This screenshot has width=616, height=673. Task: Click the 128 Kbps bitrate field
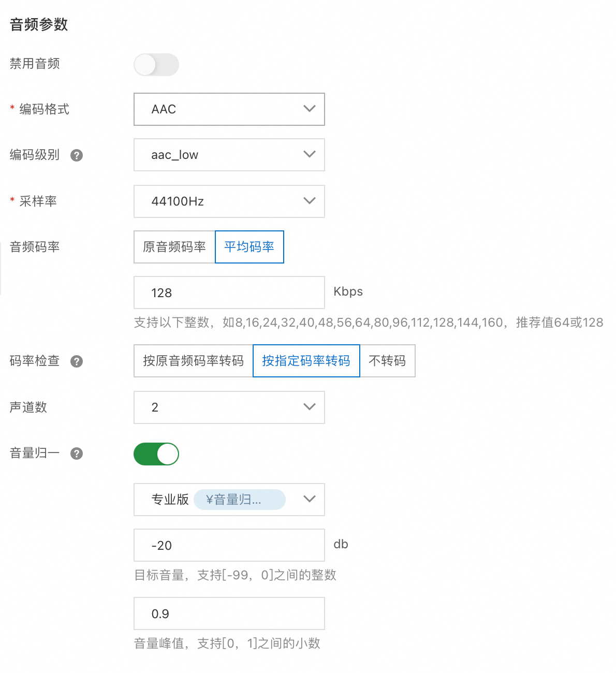tap(229, 292)
